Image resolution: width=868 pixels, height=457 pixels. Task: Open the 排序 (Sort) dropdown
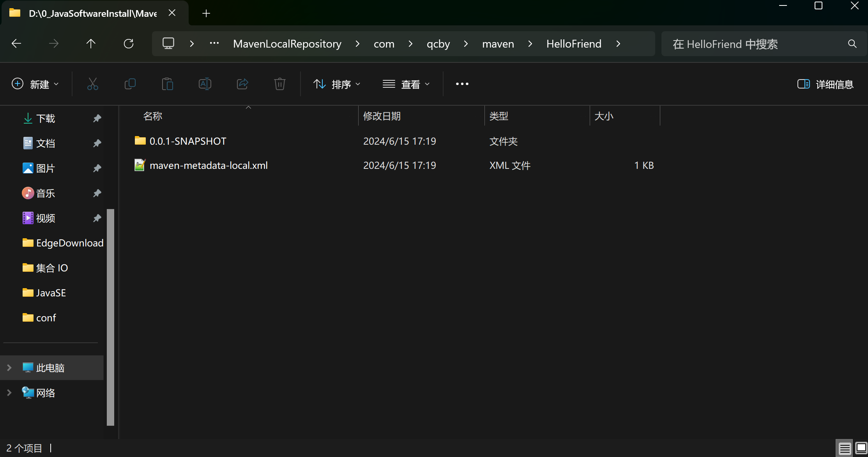click(337, 84)
